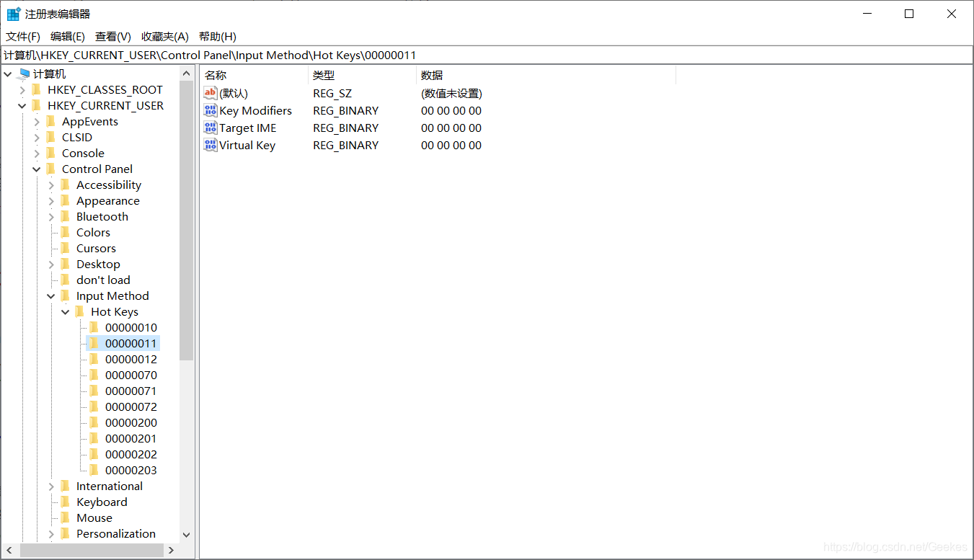
Task: Click the binary icon of Target IME
Action: 211,128
